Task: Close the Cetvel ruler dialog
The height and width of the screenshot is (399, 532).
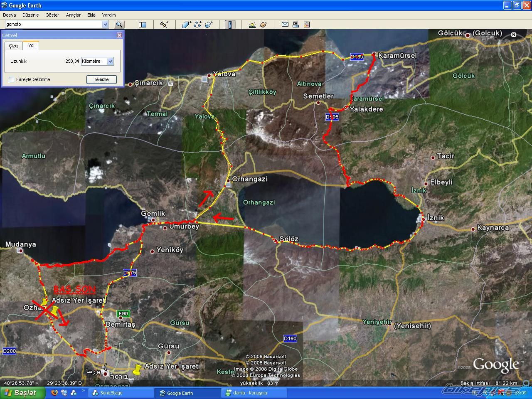Action: coord(120,35)
